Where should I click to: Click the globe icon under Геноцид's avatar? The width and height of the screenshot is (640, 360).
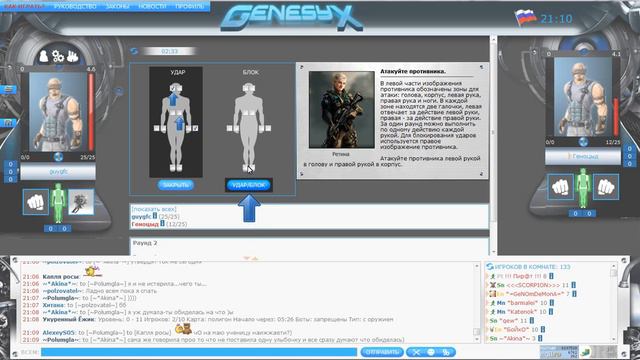coord(583,142)
